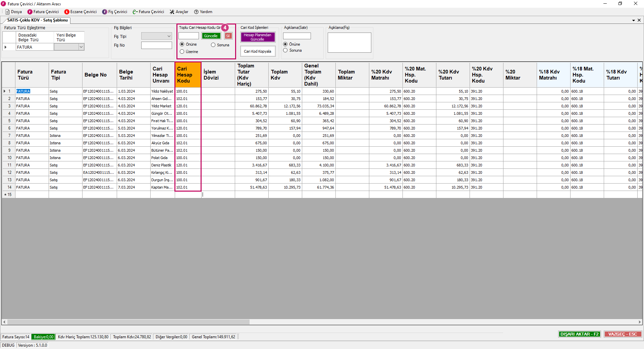Click the Cari Kod Kopyala button
The image size is (644, 349).
tap(258, 51)
